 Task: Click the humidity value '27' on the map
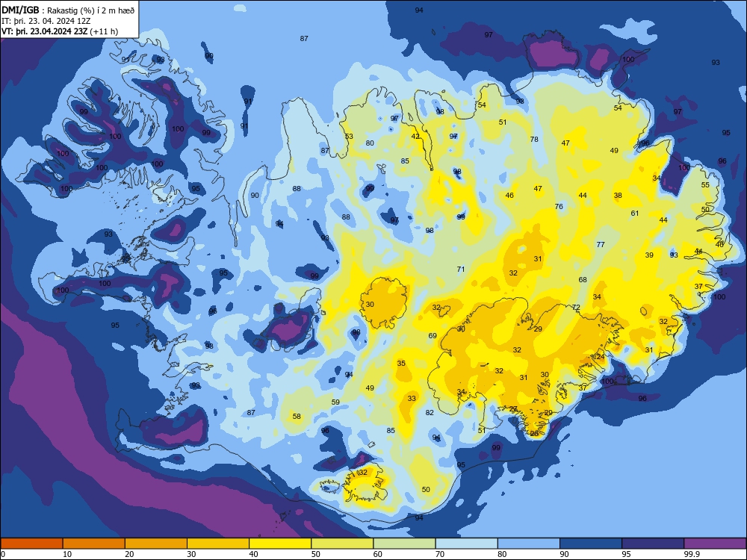[x=513, y=409]
